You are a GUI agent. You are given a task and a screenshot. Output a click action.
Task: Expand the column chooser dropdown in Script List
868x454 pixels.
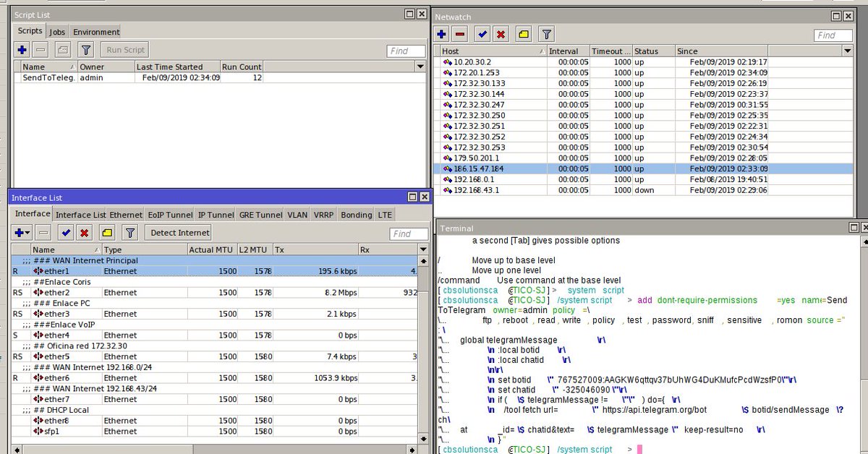tap(420, 67)
